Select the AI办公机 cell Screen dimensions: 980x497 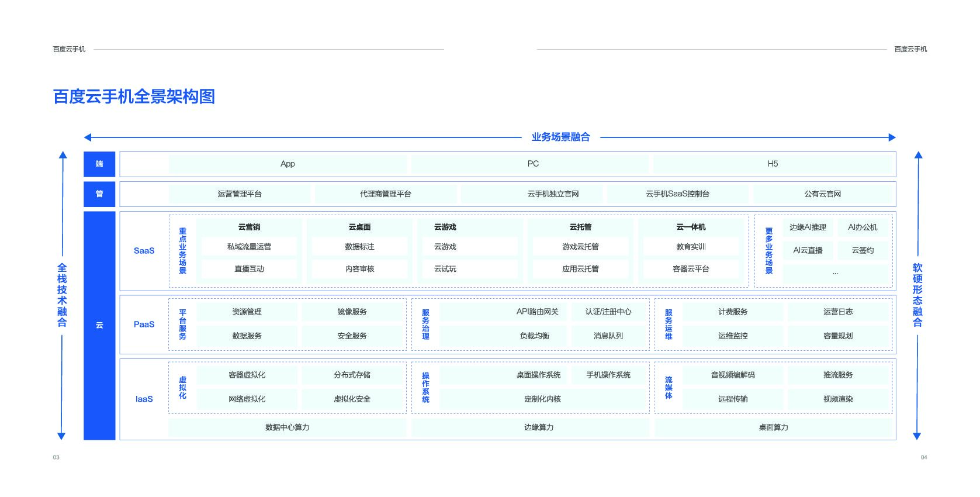pyautogui.click(x=863, y=227)
